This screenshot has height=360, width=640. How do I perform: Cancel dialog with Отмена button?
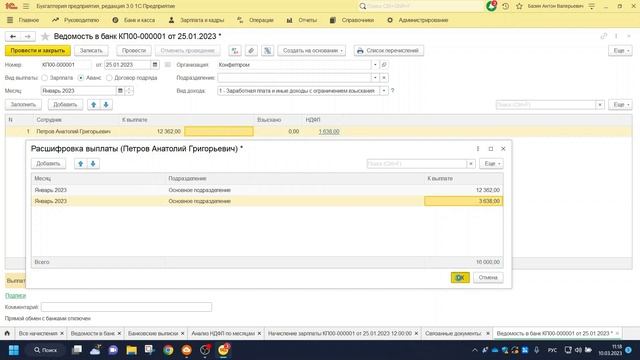488,278
